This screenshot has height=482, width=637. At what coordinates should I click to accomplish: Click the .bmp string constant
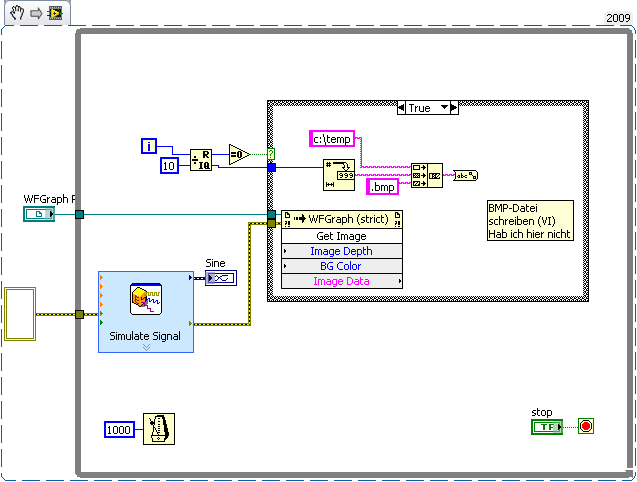(382, 187)
